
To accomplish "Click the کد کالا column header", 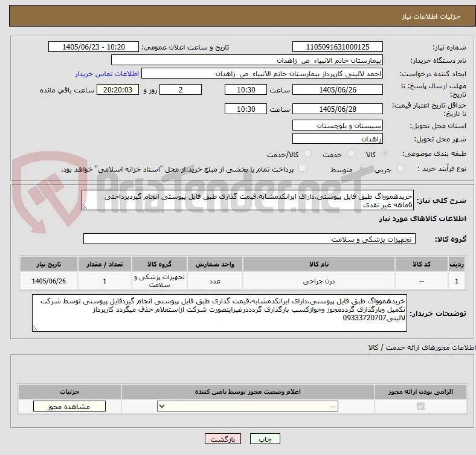I will point(422,264).
